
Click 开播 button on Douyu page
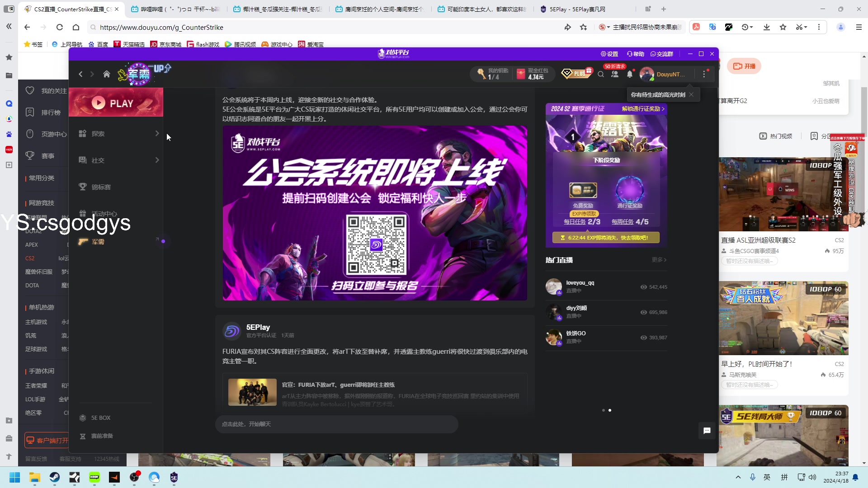coord(744,66)
